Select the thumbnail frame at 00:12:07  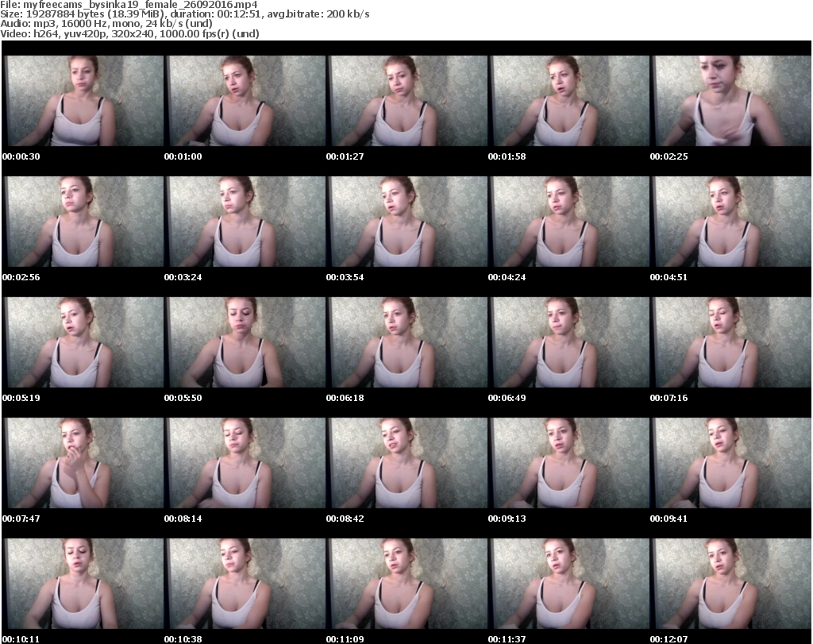730,584
